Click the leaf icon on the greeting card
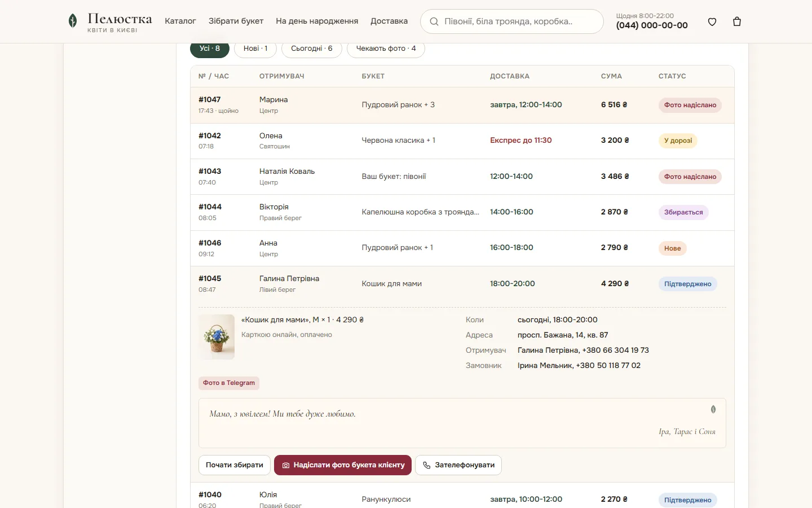 coord(713,409)
